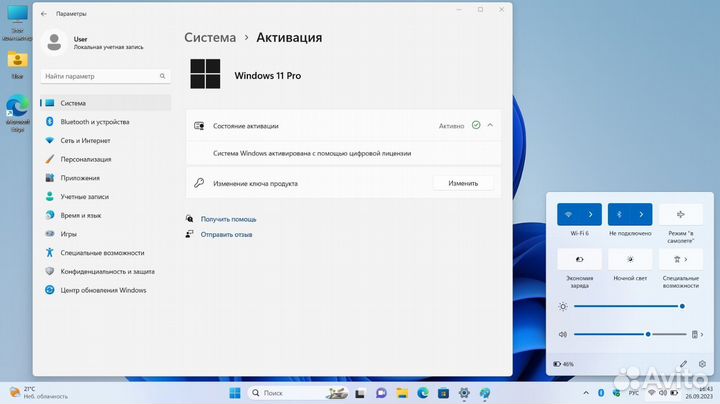Open the User account profile picture
Viewport: 720px width, 404px height.
pyautogui.click(x=54, y=43)
